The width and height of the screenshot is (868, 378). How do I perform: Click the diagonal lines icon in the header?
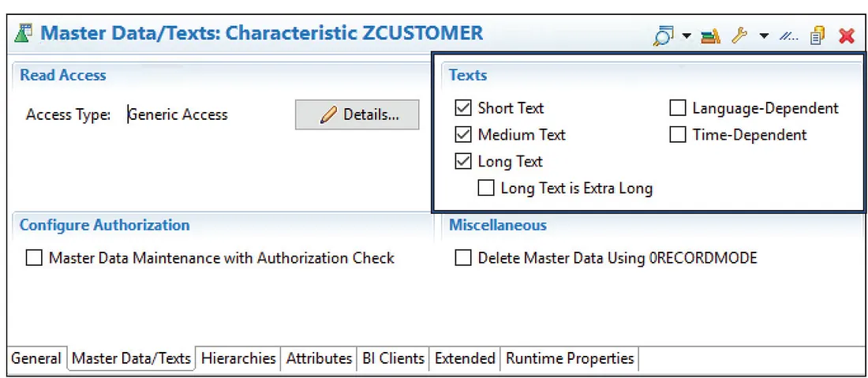pyautogui.click(x=789, y=36)
